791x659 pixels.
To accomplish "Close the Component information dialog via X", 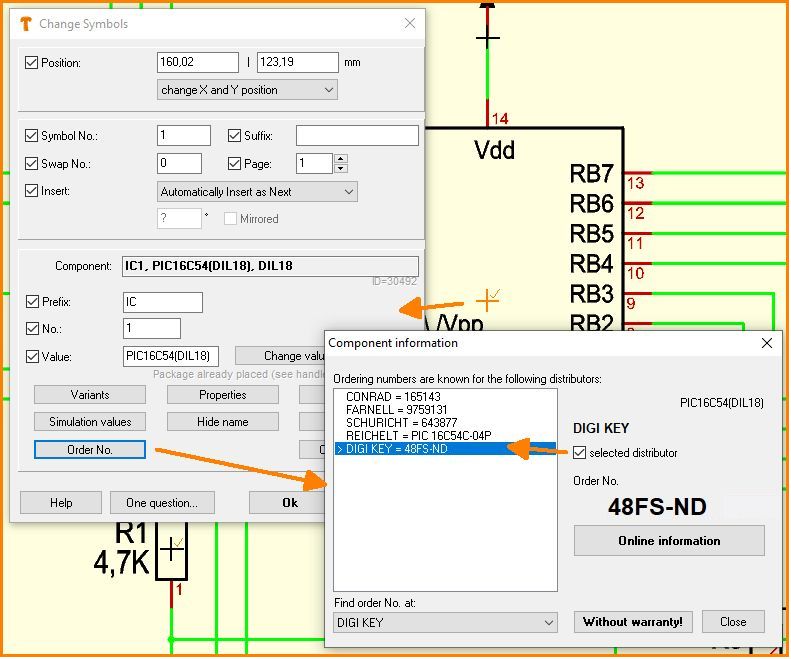I will (767, 343).
